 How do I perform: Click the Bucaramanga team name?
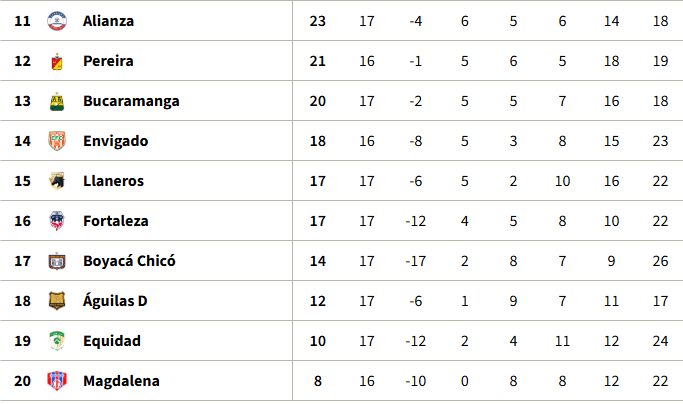(x=131, y=101)
